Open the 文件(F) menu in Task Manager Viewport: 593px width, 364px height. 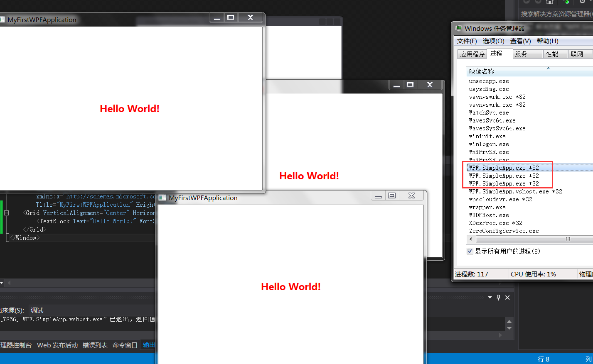pos(467,41)
